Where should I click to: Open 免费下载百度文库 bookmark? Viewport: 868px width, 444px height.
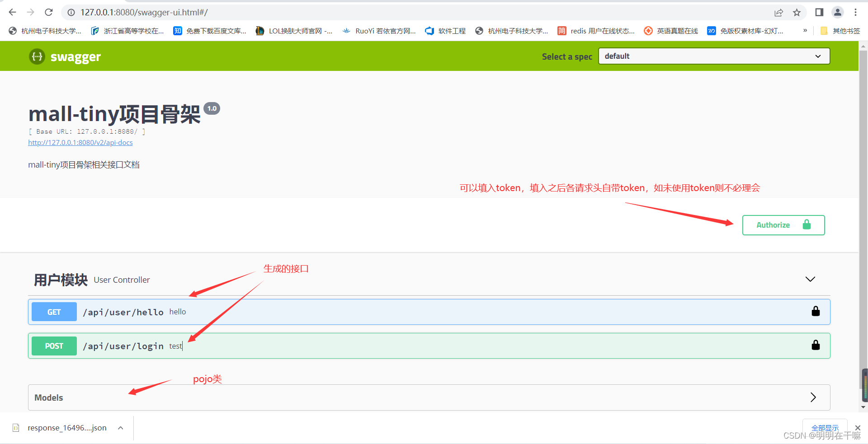tap(210, 31)
